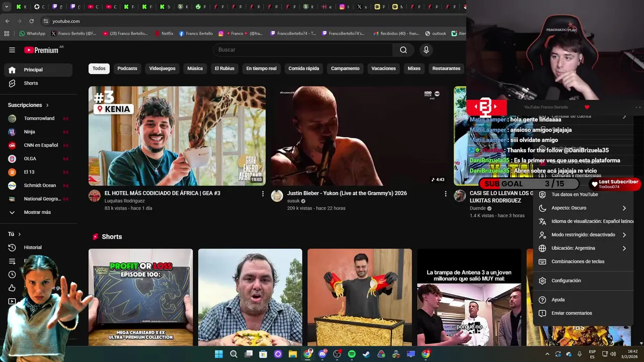
Task: Select Idioma de visualización menu item
Action: (x=583, y=221)
